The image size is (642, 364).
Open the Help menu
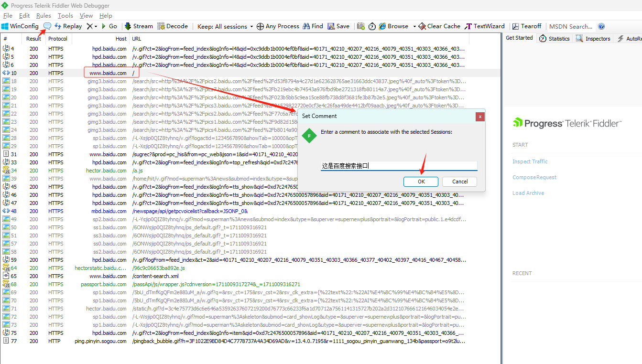106,15
